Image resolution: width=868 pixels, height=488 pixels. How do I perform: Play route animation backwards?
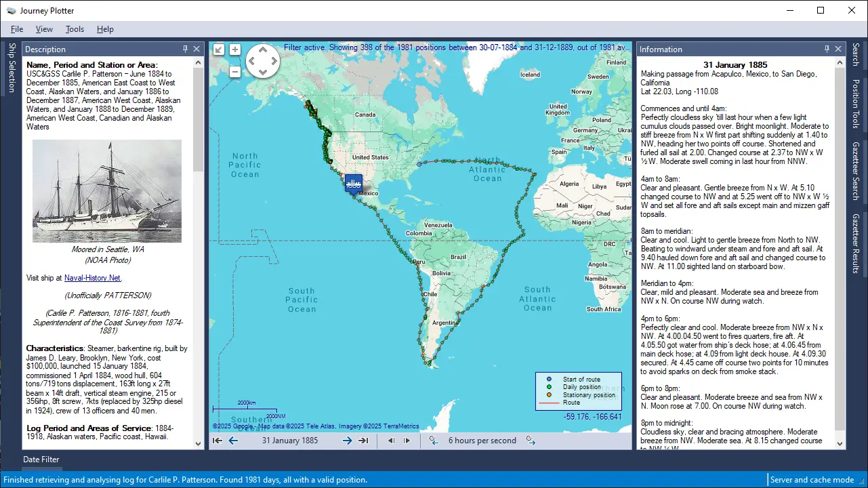point(391,441)
